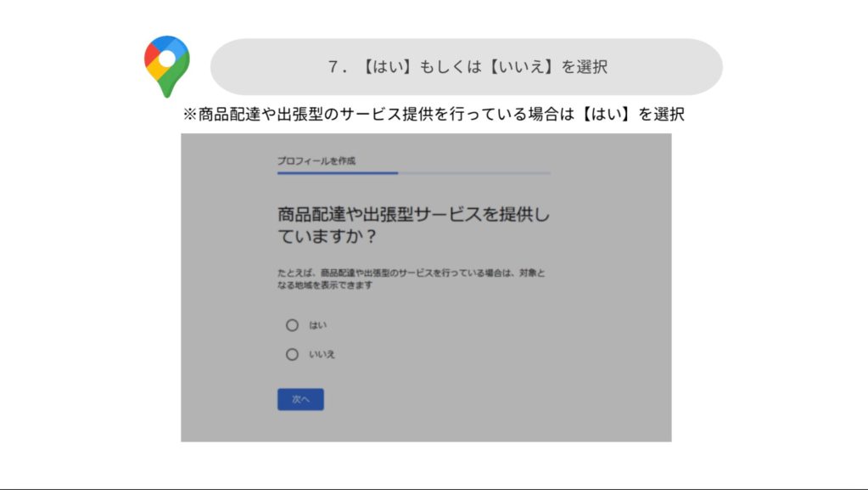868x490 pixels.
Task: Click the はい option label text
Action: 317,325
